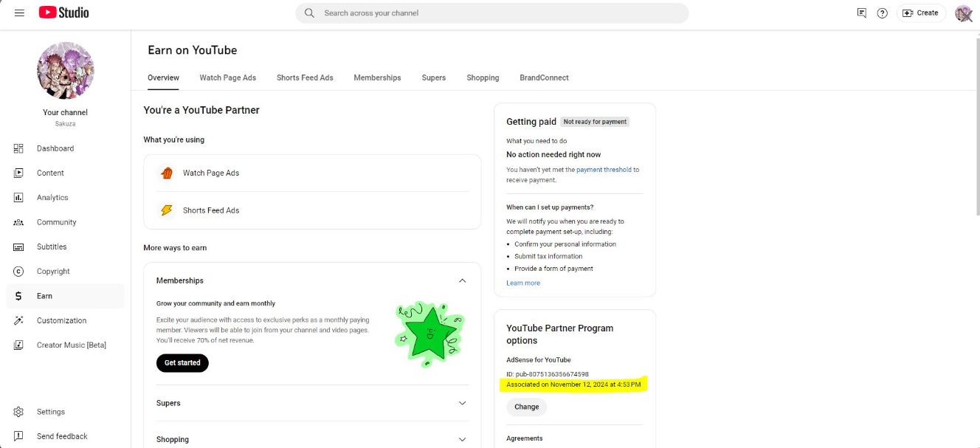Click the YouTube Studio logo
The image size is (980, 448).
pyautogui.click(x=64, y=13)
